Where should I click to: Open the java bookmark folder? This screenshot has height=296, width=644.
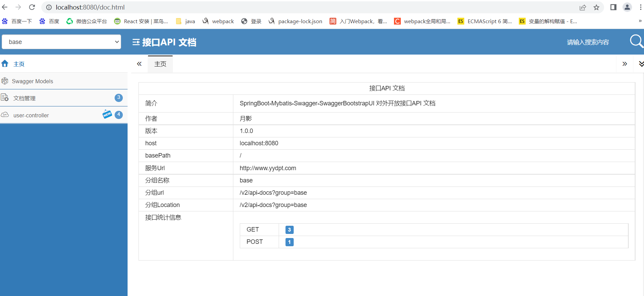[x=186, y=21]
